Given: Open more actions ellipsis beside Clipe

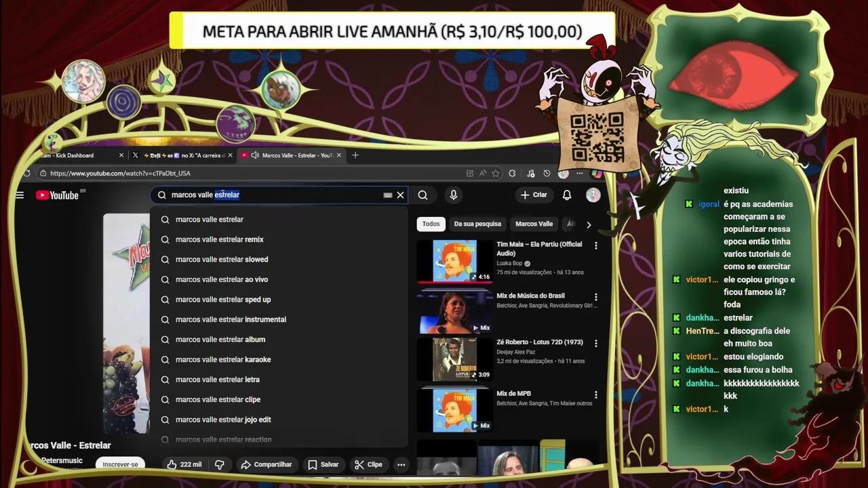Looking at the screenshot, I should point(401,464).
